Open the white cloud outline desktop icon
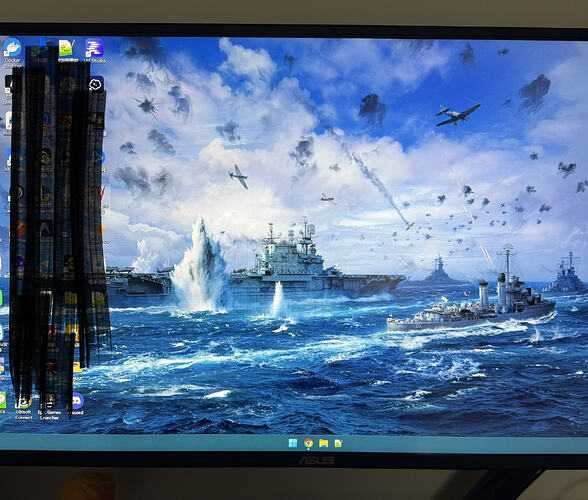This screenshot has height=500, width=588. (x=96, y=85)
